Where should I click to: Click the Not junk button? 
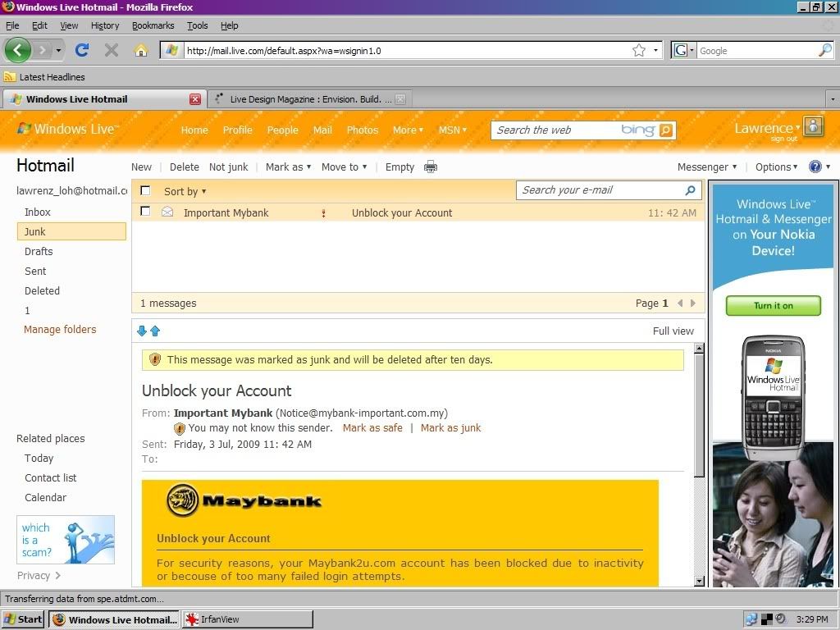pyautogui.click(x=229, y=167)
